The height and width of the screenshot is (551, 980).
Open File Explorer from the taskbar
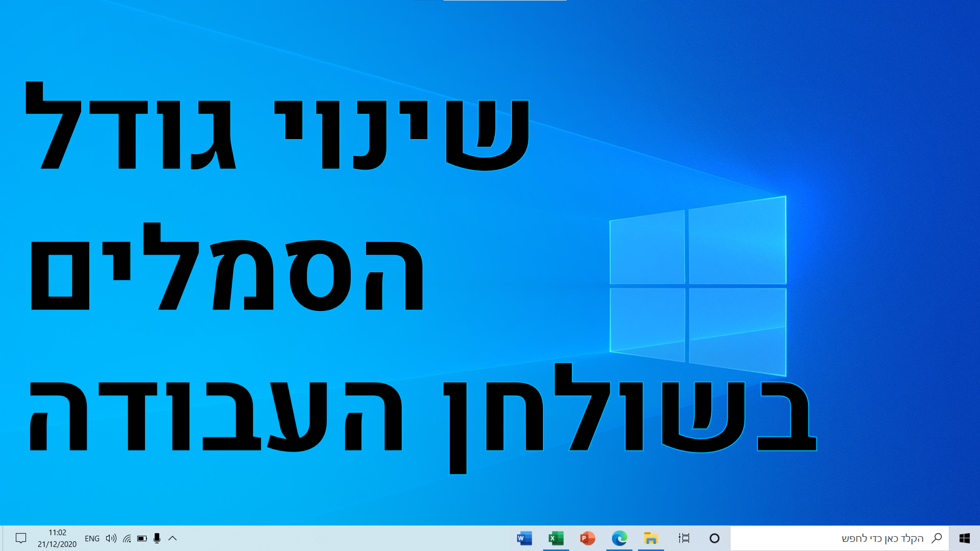pyautogui.click(x=651, y=538)
